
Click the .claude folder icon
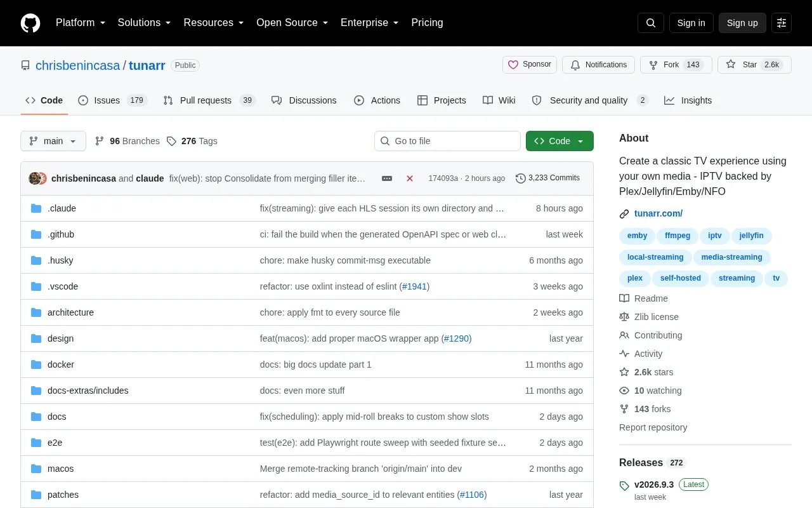pos(36,208)
